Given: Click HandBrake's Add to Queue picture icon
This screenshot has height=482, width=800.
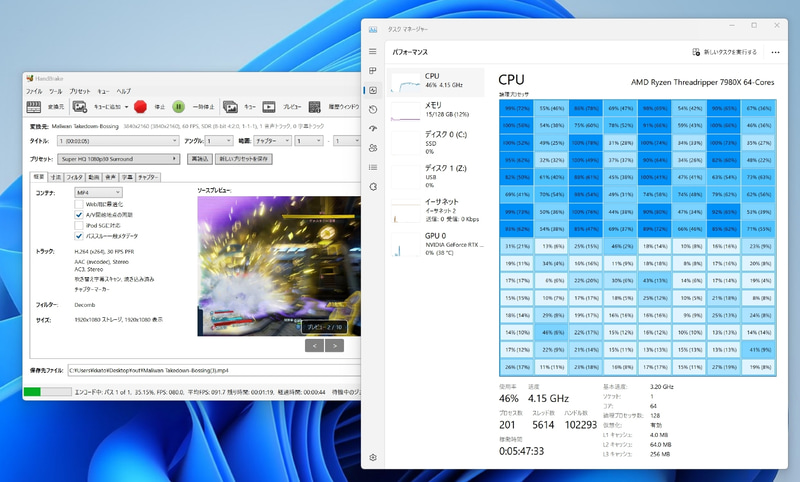Looking at the screenshot, I should coord(80,107).
